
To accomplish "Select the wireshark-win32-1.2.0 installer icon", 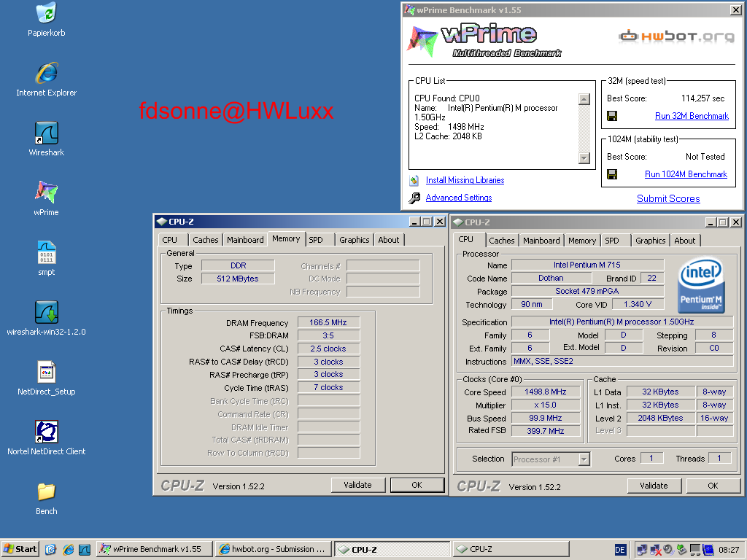I will tap(46, 312).
